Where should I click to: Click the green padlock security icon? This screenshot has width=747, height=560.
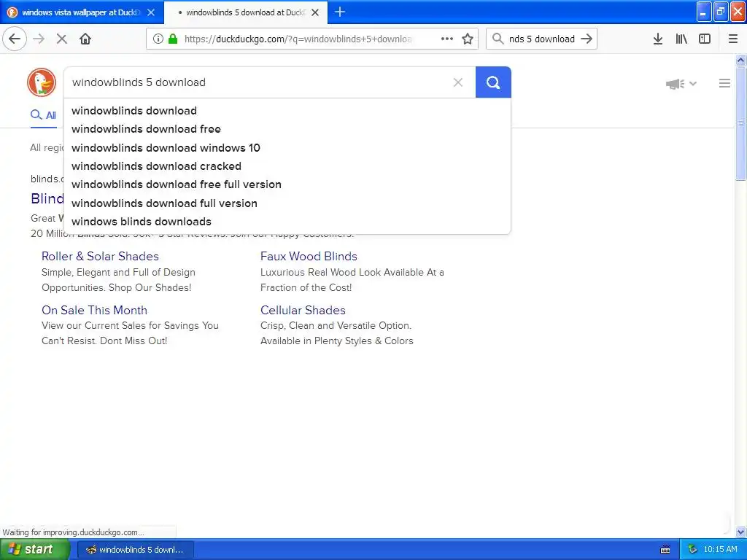click(x=173, y=39)
